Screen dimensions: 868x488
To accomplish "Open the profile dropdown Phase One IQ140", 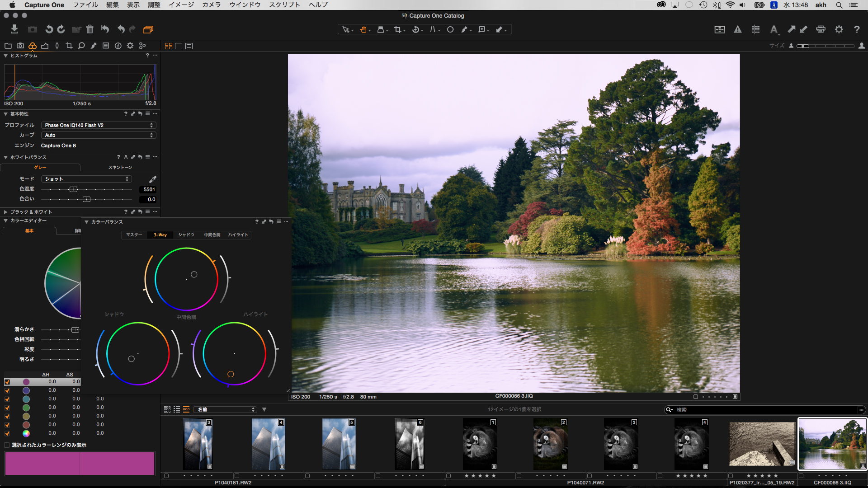I will click(x=99, y=125).
